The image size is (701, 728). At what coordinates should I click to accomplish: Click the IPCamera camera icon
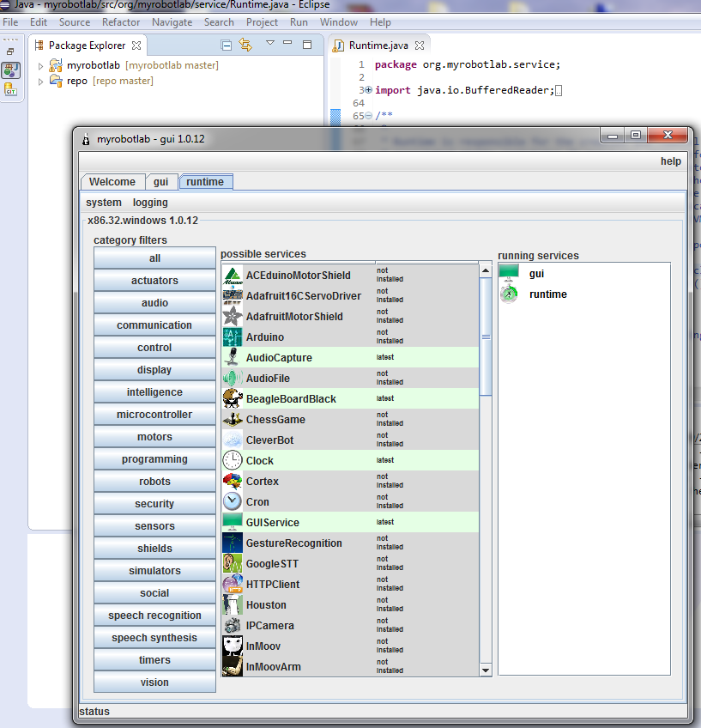(233, 625)
